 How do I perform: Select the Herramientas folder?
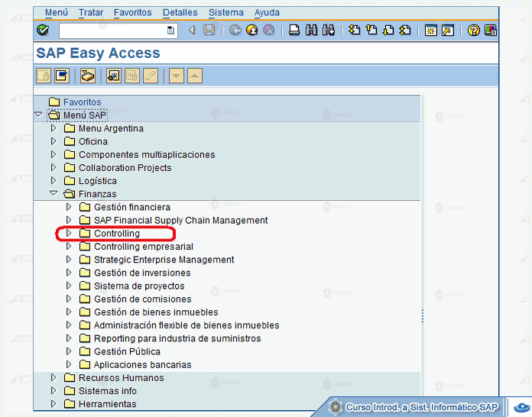(x=108, y=404)
